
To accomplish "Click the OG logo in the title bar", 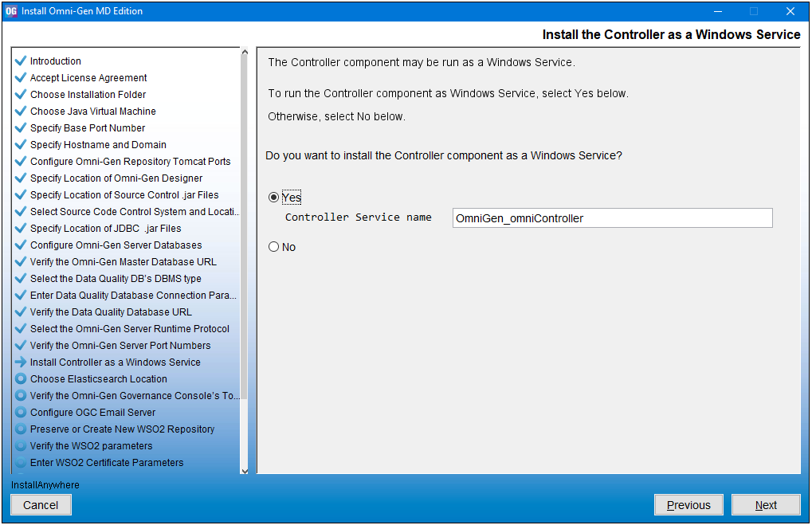I will [x=11, y=10].
